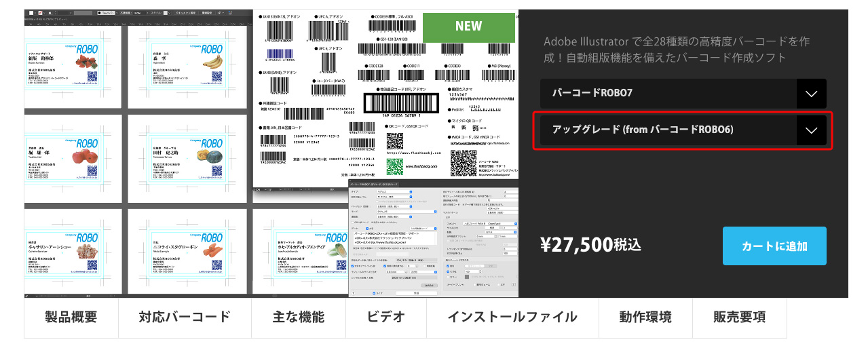
Task: Open the インストールファイル tab
Action: 512,317
